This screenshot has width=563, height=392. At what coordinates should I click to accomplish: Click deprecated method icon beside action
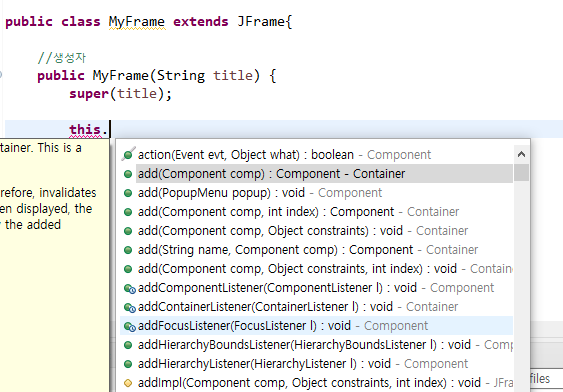(x=128, y=154)
